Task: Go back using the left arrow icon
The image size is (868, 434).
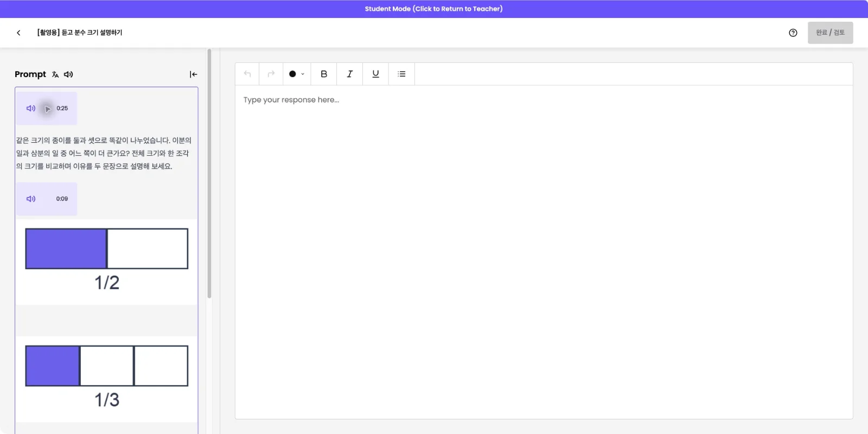Action: 18,33
